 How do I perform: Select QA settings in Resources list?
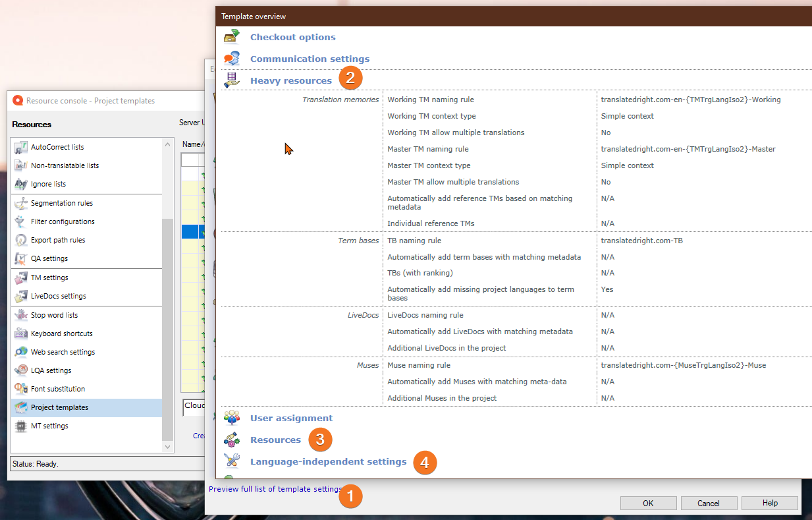(x=86, y=258)
